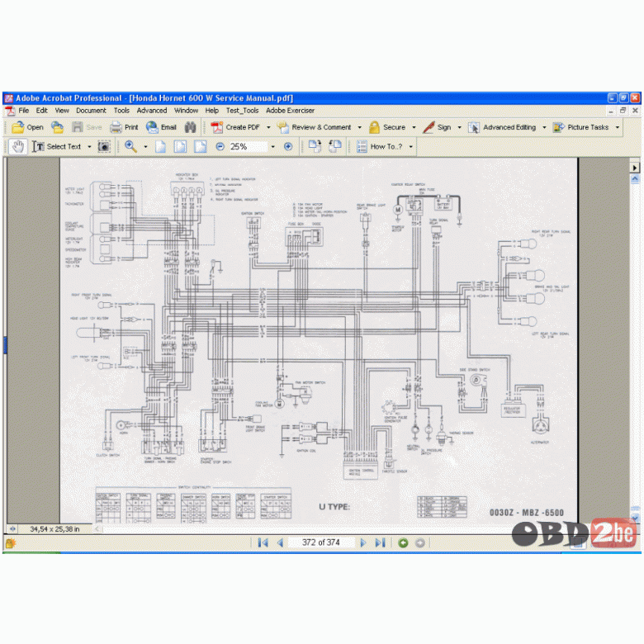
Task: Open the View menu
Action: pos(62,111)
